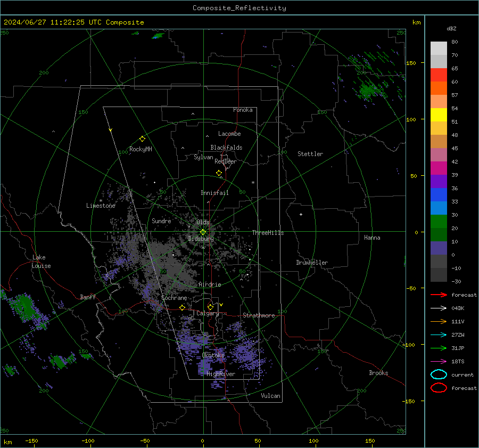Click the Strathmore town label
Screen dimensions: 479x448
[259, 315]
